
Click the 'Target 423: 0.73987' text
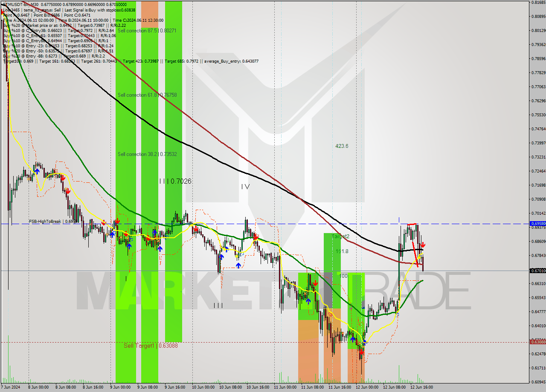pyautogui.click(x=140, y=61)
